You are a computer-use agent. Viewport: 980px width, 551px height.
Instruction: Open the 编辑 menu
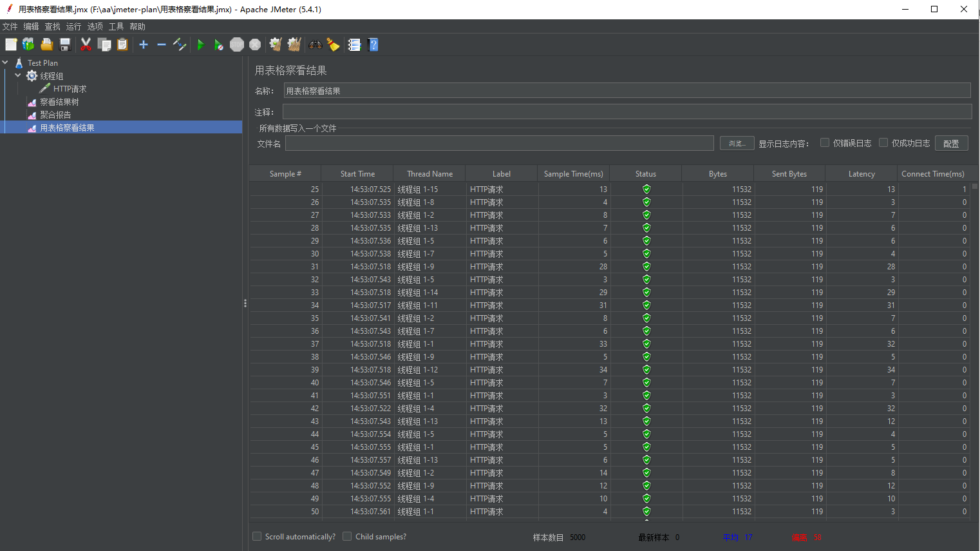[31, 26]
